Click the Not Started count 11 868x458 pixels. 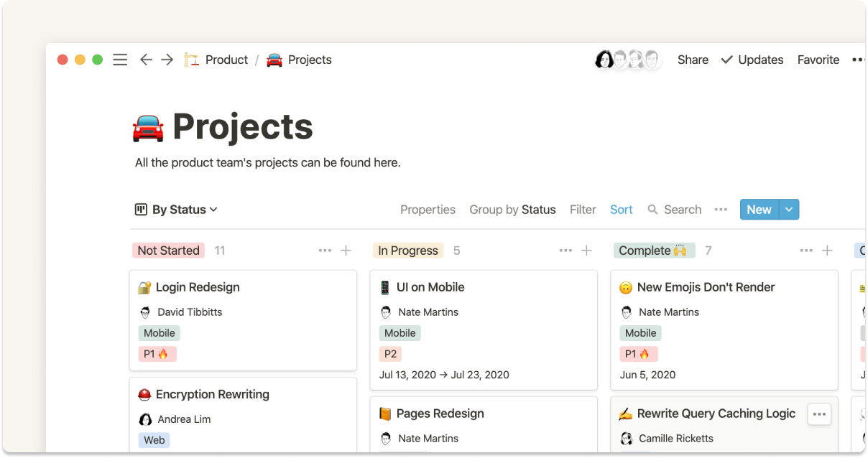(x=220, y=251)
